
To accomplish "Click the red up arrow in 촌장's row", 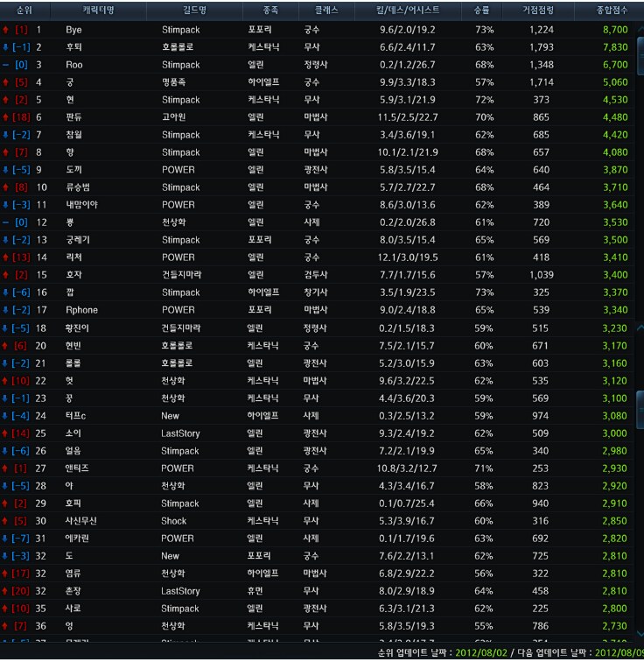I will pos(6,591).
